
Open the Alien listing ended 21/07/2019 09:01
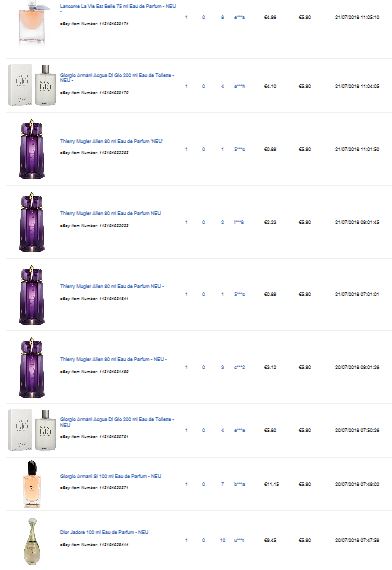111,213
